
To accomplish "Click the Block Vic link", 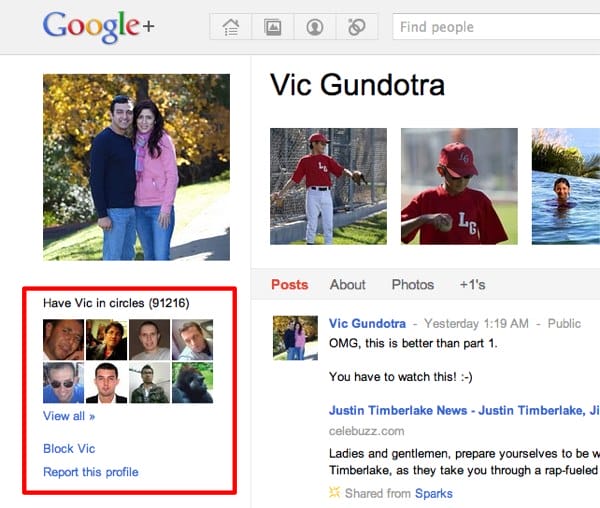I will (x=69, y=449).
